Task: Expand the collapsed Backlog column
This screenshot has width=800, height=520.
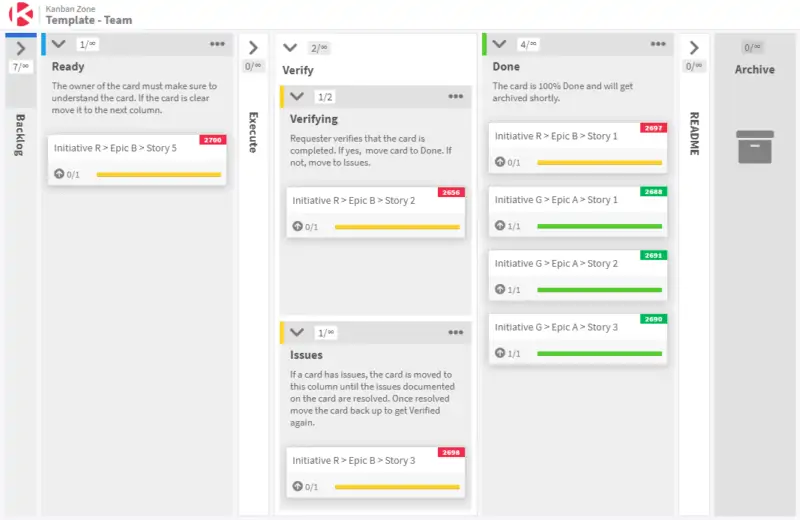Action: [x=20, y=48]
